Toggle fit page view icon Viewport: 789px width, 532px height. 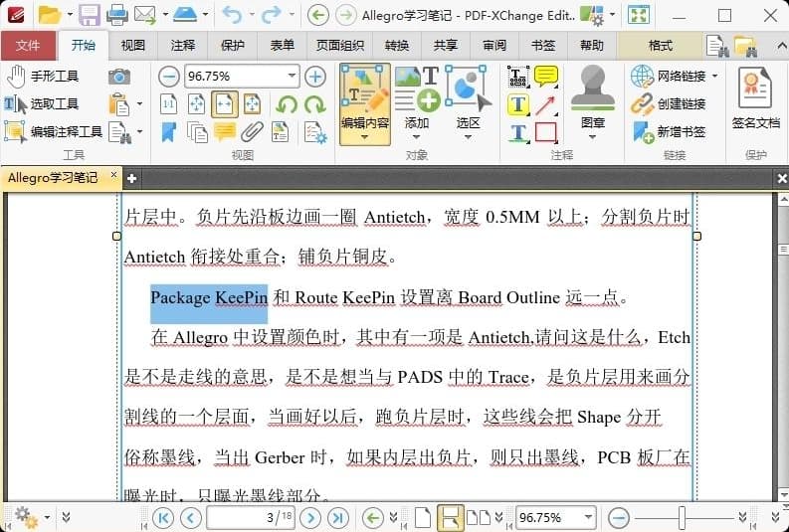click(197, 104)
